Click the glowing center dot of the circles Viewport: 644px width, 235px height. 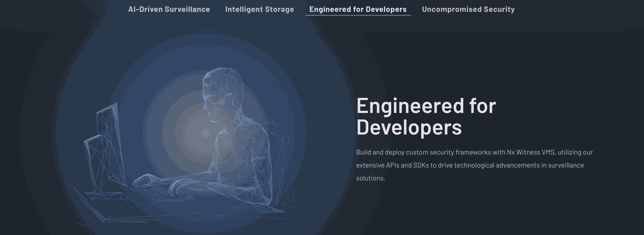(205, 133)
